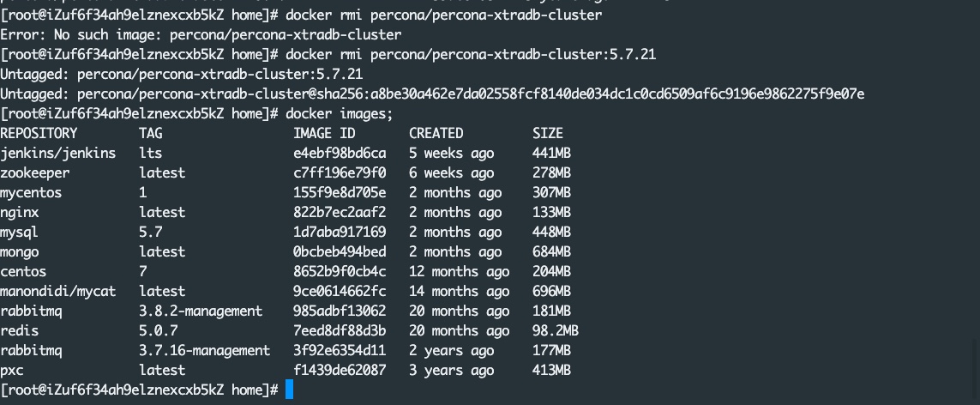Click the redis size value 98.2MB
The height and width of the screenshot is (405, 980).
tap(556, 330)
